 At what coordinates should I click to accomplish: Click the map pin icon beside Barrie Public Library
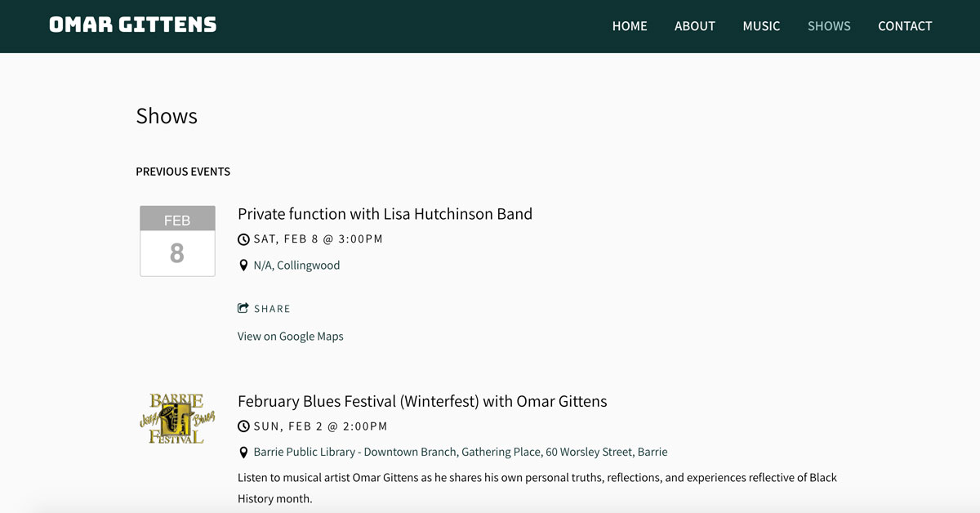click(243, 453)
